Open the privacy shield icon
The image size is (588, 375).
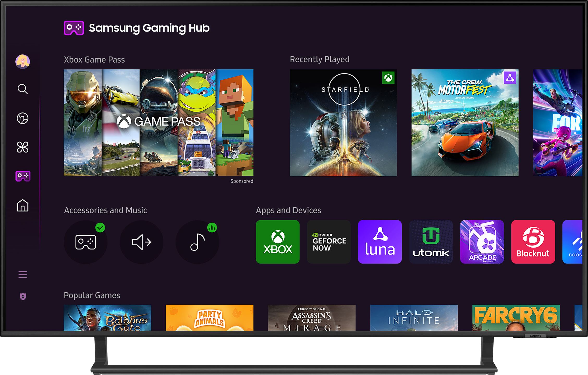[x=23, y=297]
